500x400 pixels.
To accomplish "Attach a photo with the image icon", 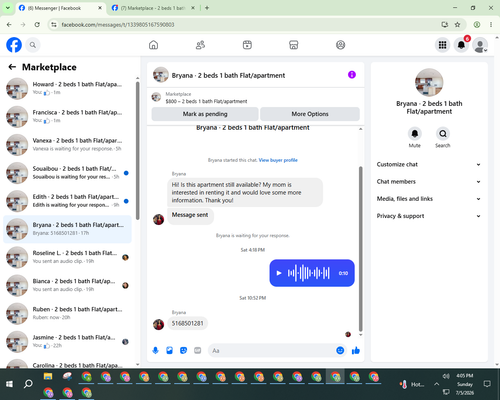I will 169,350.
